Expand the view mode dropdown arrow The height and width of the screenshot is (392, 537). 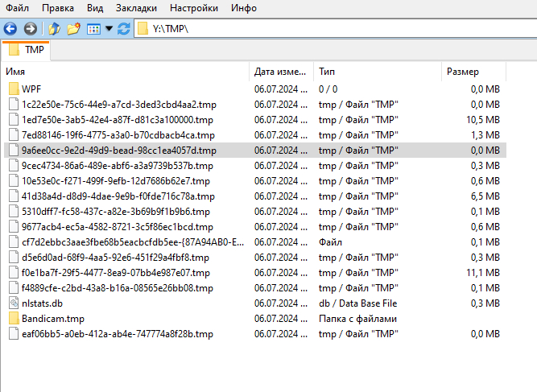click(109, 29)
